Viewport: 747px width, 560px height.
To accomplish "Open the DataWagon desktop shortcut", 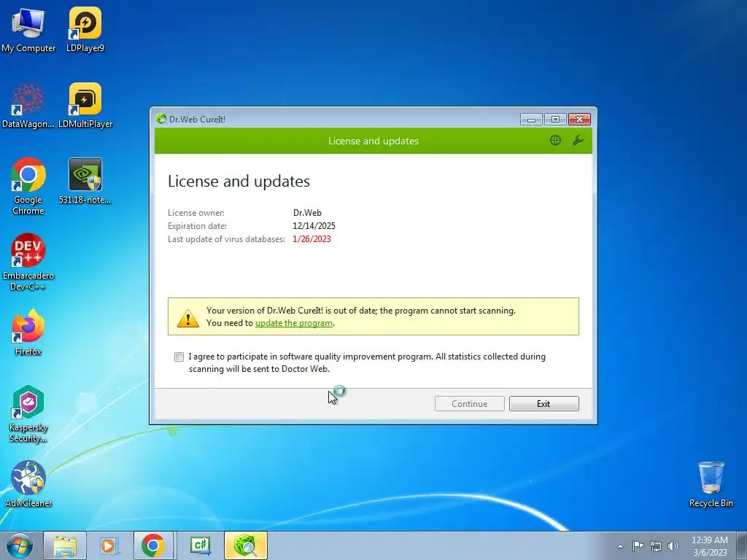I will [28, 106].
